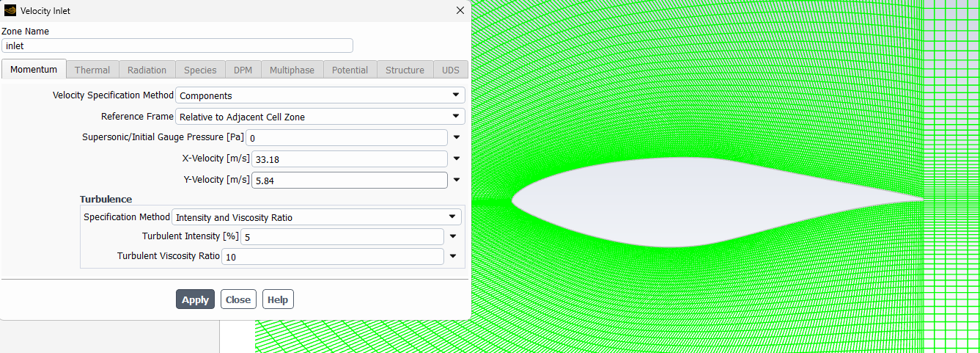Click the Turbulent Intensity [%] label
The image size is (980, 353).
[x=191, y=236]
